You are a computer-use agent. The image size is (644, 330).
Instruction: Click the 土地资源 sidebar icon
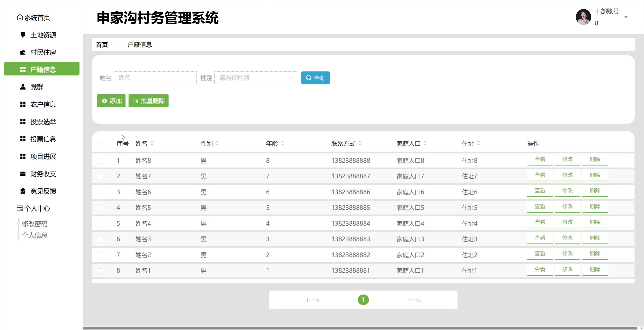pyautogui.click(x=23, y=35)
